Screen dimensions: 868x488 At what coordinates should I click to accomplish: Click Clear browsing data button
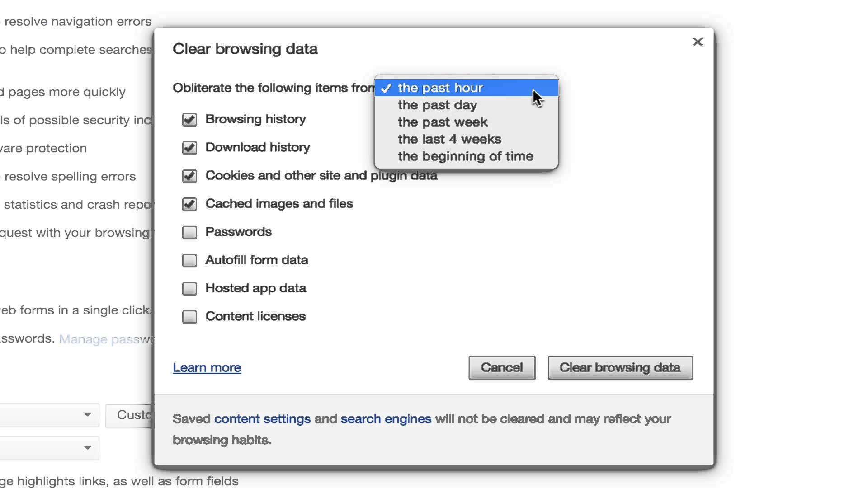pyautogui.click(x=620, y=367)
